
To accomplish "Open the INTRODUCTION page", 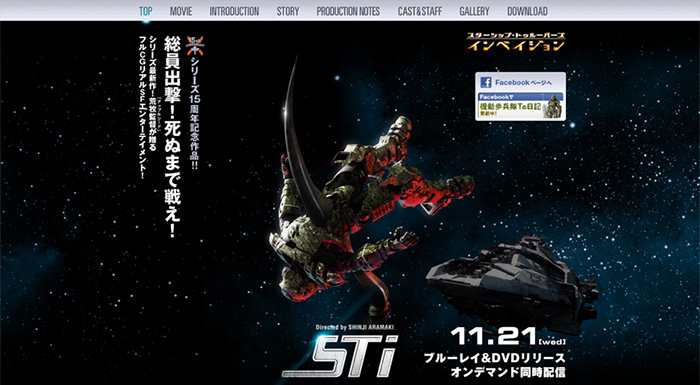I will point(234,11).
